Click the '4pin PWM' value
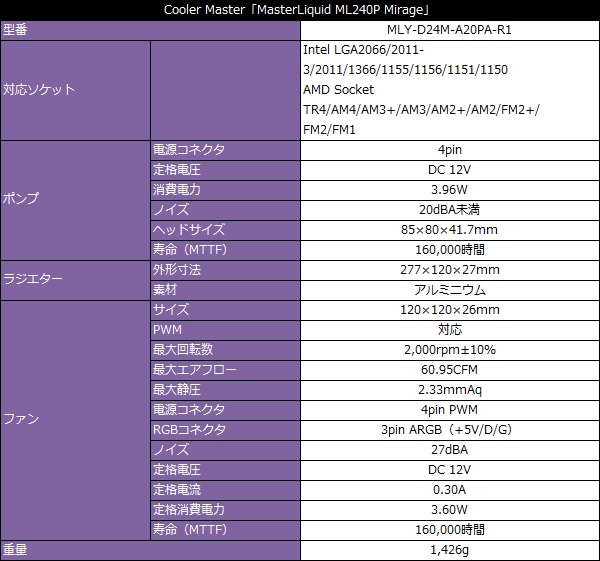 [449, 410]
